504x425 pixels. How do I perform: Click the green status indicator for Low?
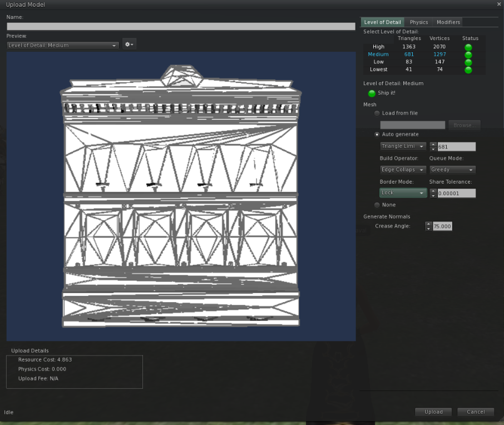tap(468, 62)
